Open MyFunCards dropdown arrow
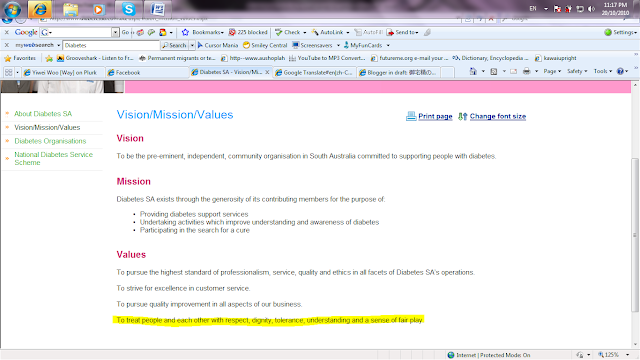 coord(388,45)
